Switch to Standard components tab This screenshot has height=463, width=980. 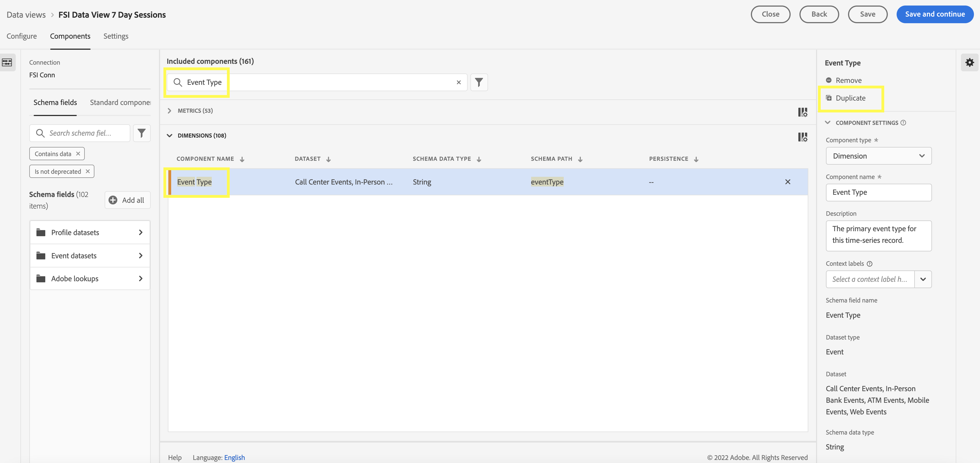click(x=120, y=102)
